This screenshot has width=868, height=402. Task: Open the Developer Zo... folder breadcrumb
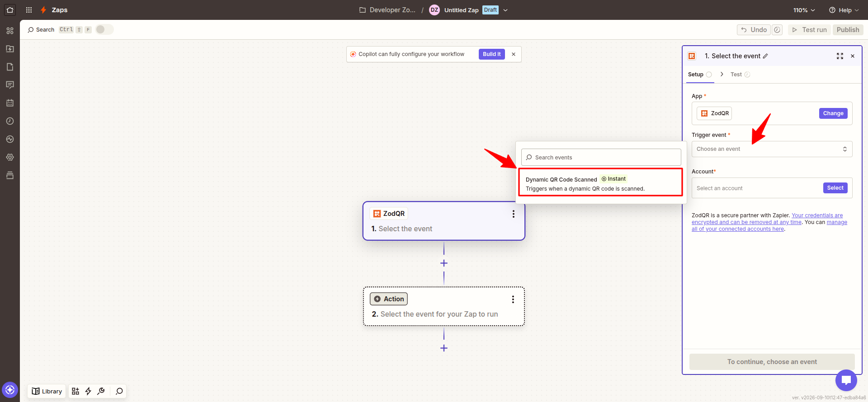[x=387, y=10]
